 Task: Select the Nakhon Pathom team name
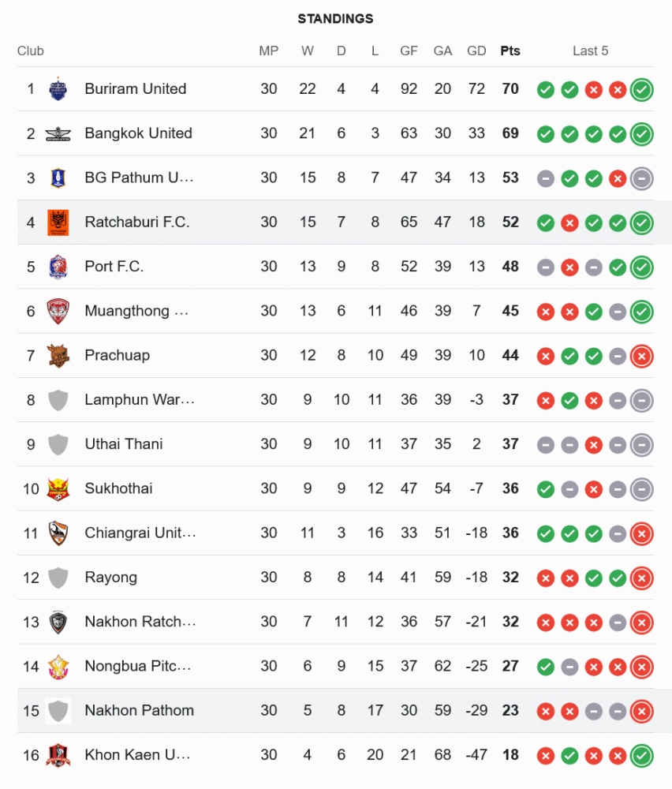point(139,710)
